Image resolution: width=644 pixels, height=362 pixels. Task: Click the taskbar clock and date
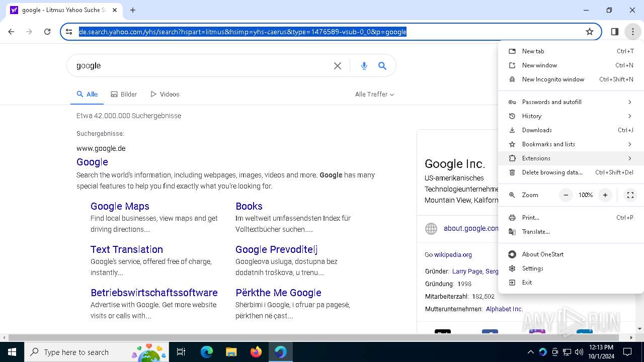coord(601,352)
